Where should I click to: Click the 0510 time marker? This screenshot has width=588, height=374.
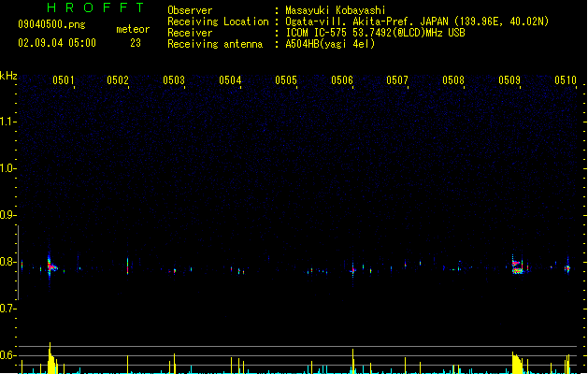click(x=566, y=80)
